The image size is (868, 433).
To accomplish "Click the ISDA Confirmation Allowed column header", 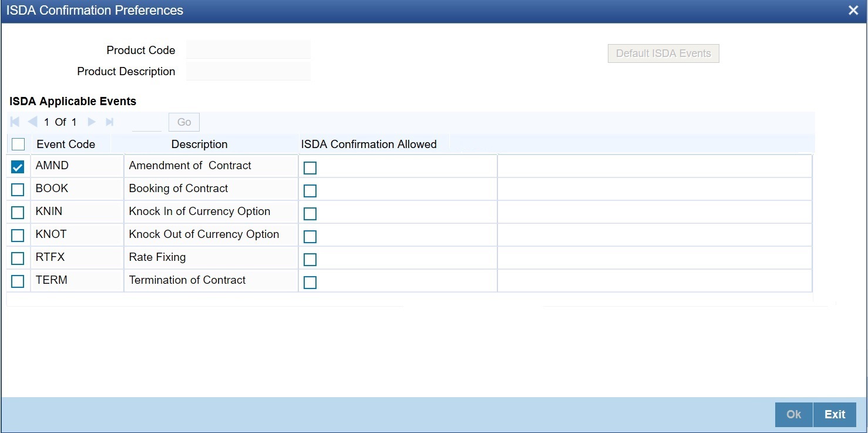I will click(x=369, y=144).
